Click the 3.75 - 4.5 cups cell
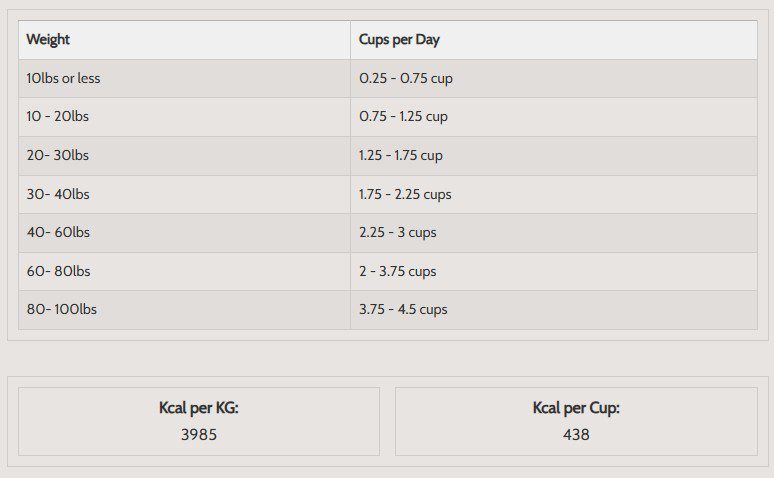774x478 pixels. tap(403, 309)
